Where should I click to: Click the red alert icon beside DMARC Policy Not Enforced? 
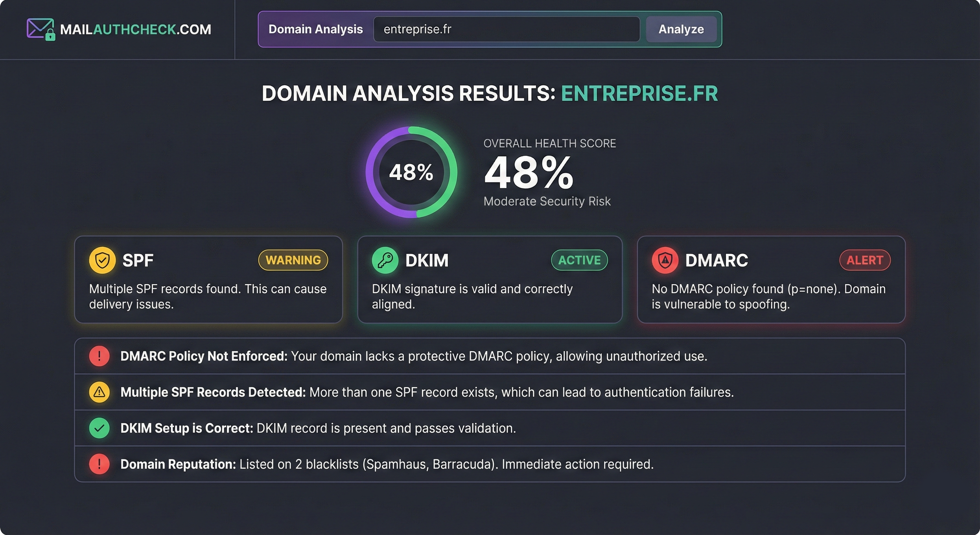tap(99, 356)
